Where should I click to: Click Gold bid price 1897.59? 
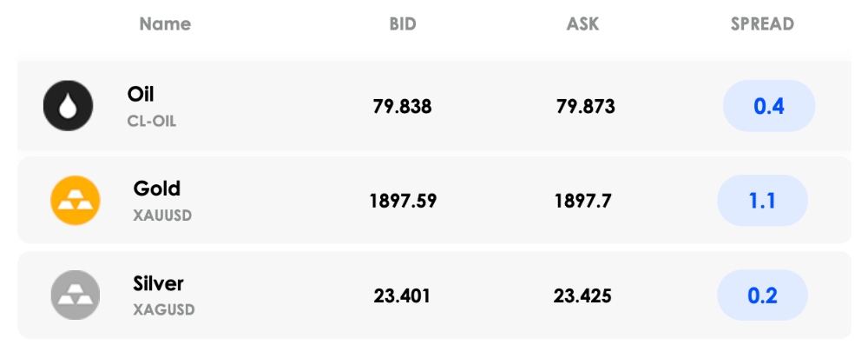coord(403,201)
